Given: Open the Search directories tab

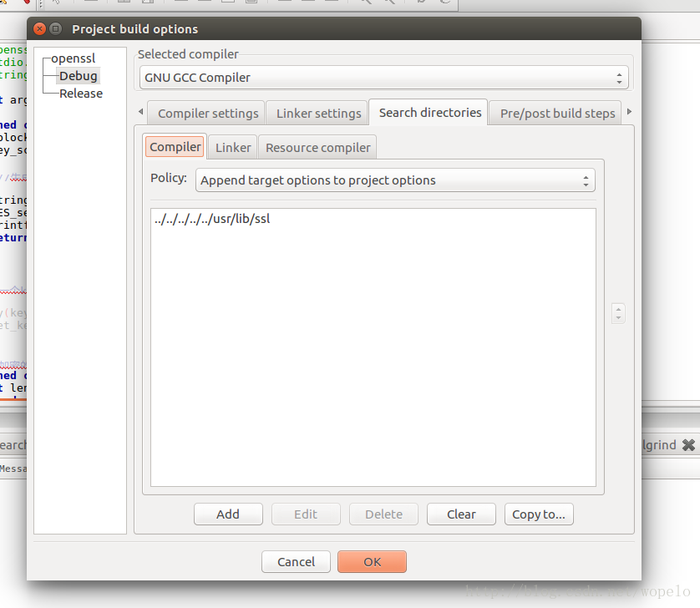Looking at the screenshot, I should point(430,113).
